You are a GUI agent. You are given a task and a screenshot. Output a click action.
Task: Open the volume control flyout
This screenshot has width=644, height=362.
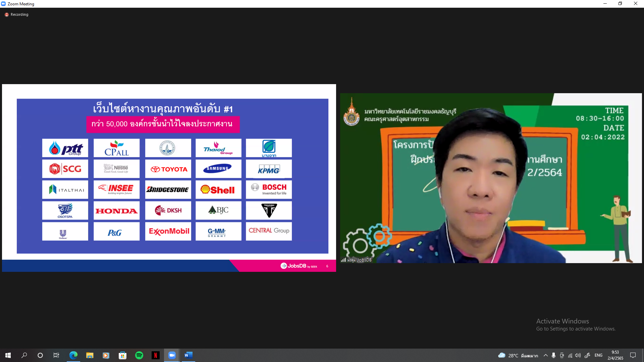(x=578, y=355)
